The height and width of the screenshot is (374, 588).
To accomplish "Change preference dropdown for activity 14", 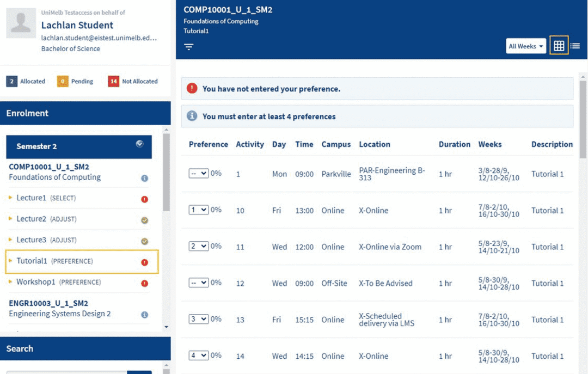I will pos(198,355).
